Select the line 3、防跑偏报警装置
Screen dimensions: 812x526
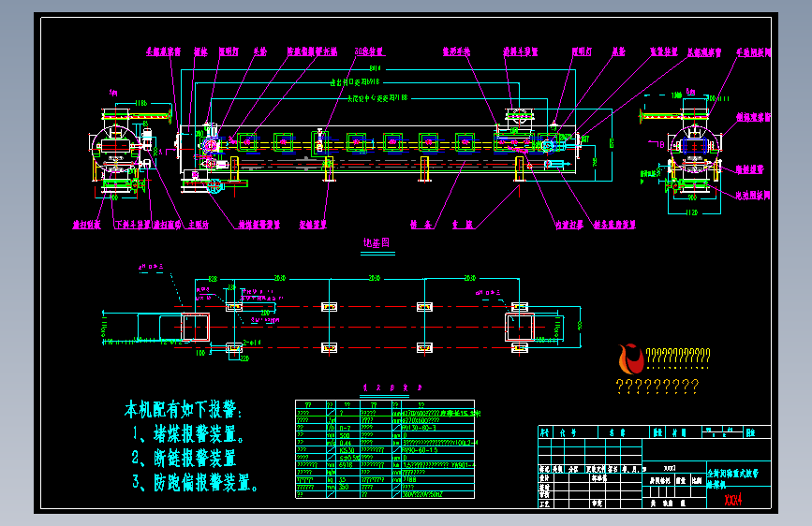(x=195, y=483)
